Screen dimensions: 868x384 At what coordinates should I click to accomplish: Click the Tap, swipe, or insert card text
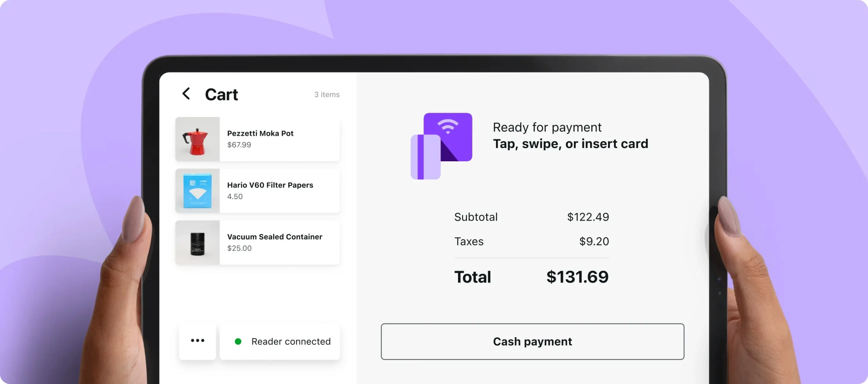[570, 144]
